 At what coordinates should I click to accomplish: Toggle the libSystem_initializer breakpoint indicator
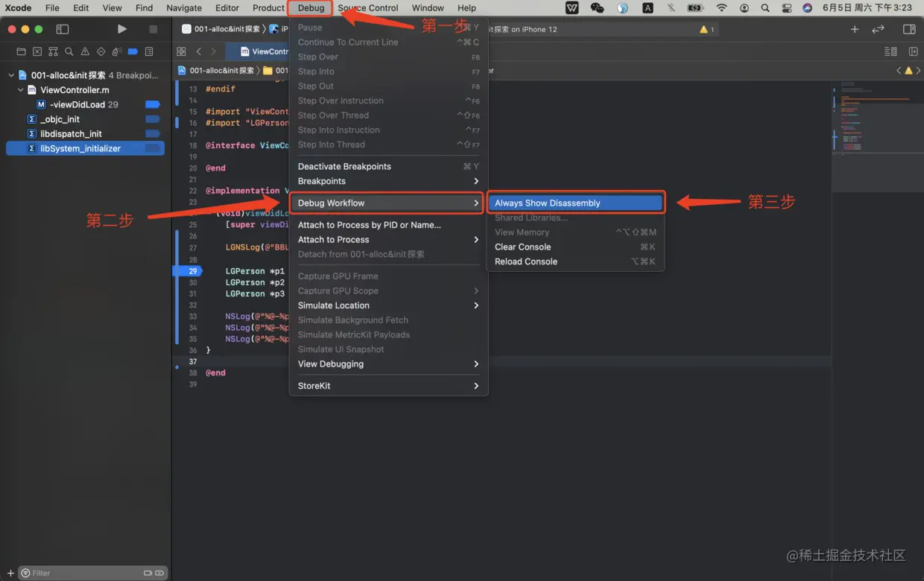click(x=152, y=148)
